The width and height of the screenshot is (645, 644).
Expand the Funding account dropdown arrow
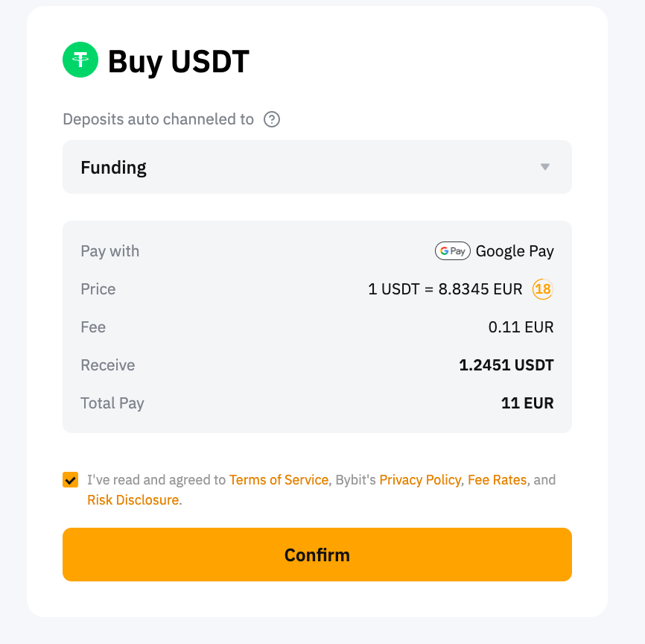(544, 167)
